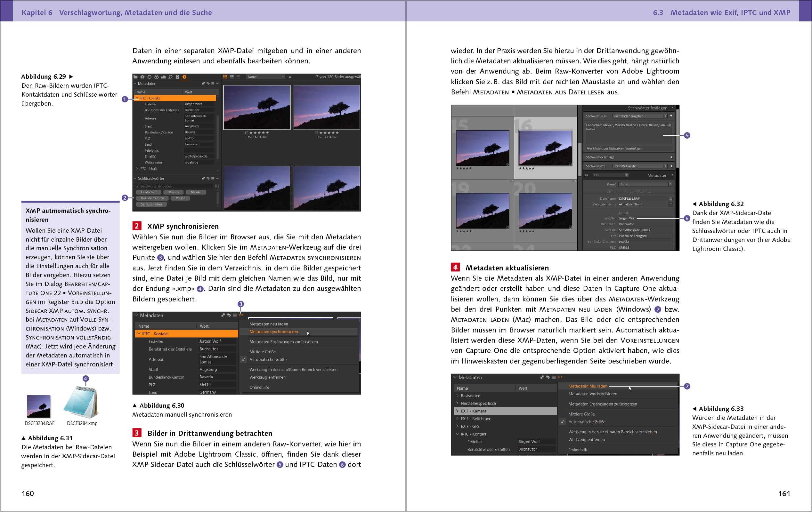Click the Schlüsselwörter panel diagonal-arrows icon
Viewport: 812px width, 512px height.
click(x=203, y=178)
